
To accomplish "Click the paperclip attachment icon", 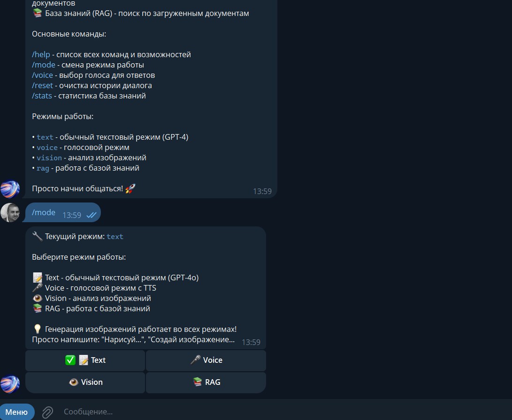I will (48, 412).
